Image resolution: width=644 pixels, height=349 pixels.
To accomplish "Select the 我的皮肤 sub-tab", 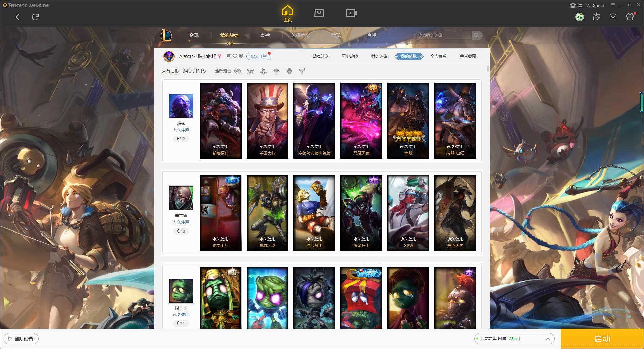I will point(409,56).
